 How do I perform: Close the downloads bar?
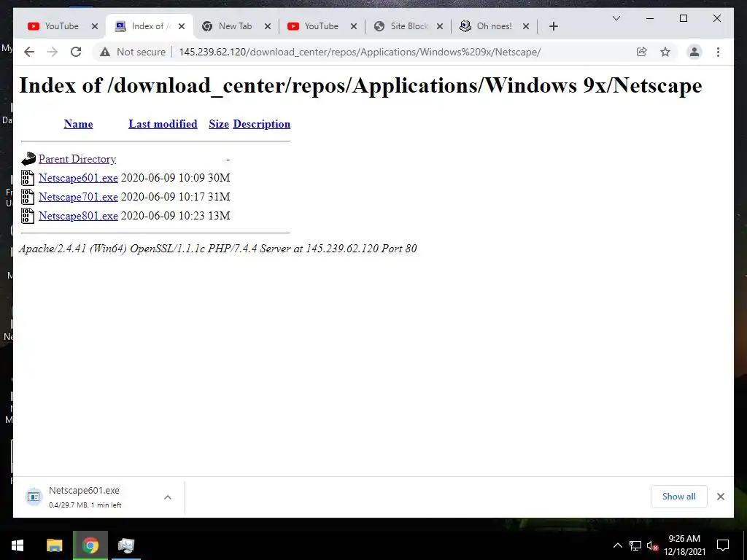(x=720, y=497)
